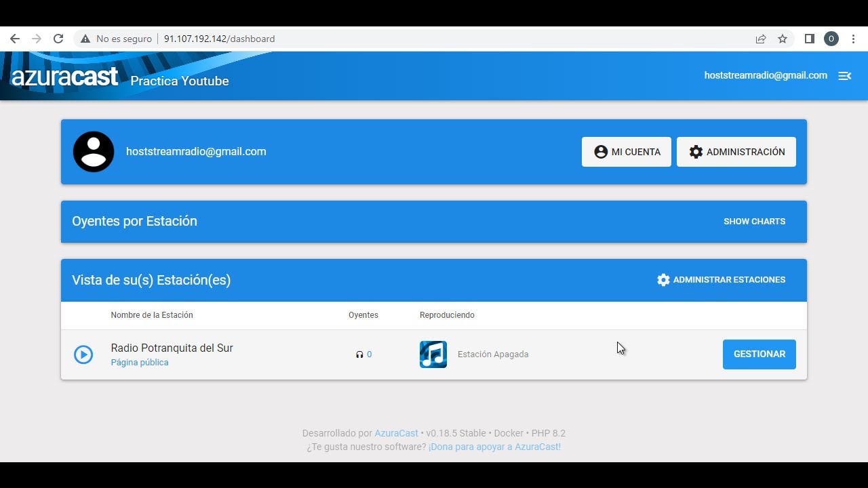The height and width of the screenshot is (488, 868).
Task: Open the Página pública link
Action: tap(140, 363)
